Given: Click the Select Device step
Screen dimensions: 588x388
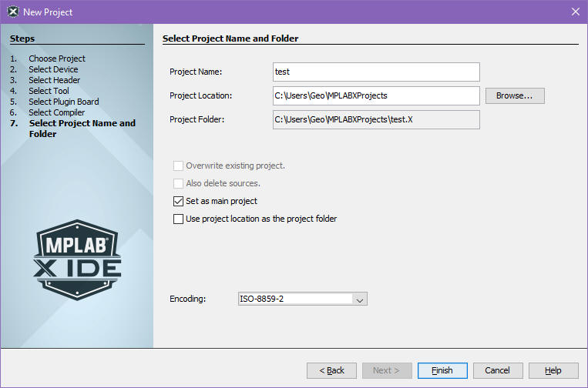Looking at the screenshot, I should pos(53,69).
